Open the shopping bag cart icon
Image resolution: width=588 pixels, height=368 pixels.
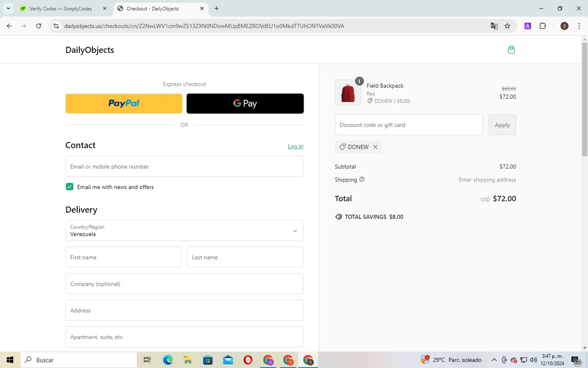[511, 50]
